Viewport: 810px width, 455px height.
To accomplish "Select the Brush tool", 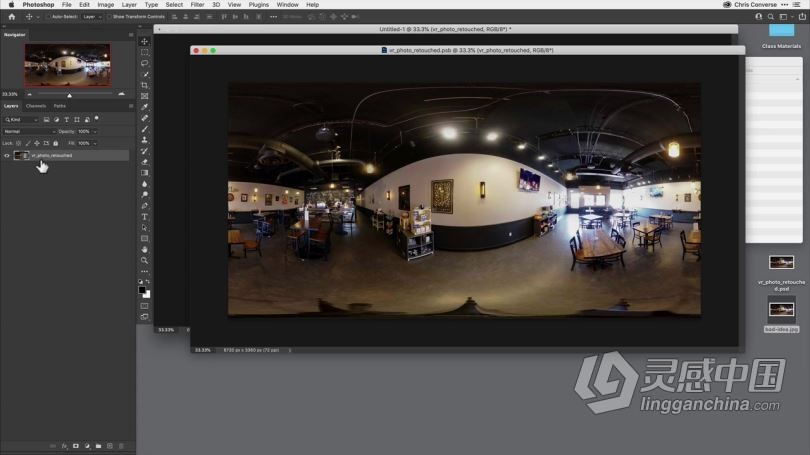I will (x=145, y=129).
